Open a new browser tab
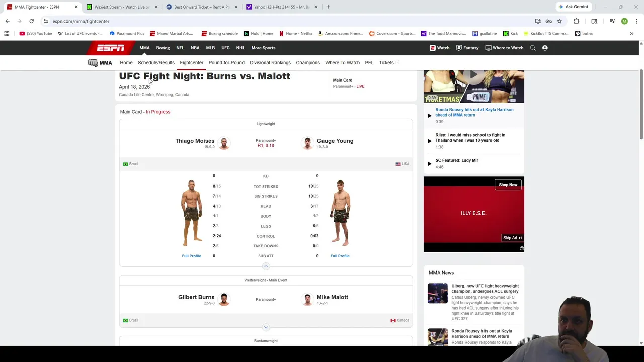The height and width of the screenshot is (362, 644). (x=328, y=7)
